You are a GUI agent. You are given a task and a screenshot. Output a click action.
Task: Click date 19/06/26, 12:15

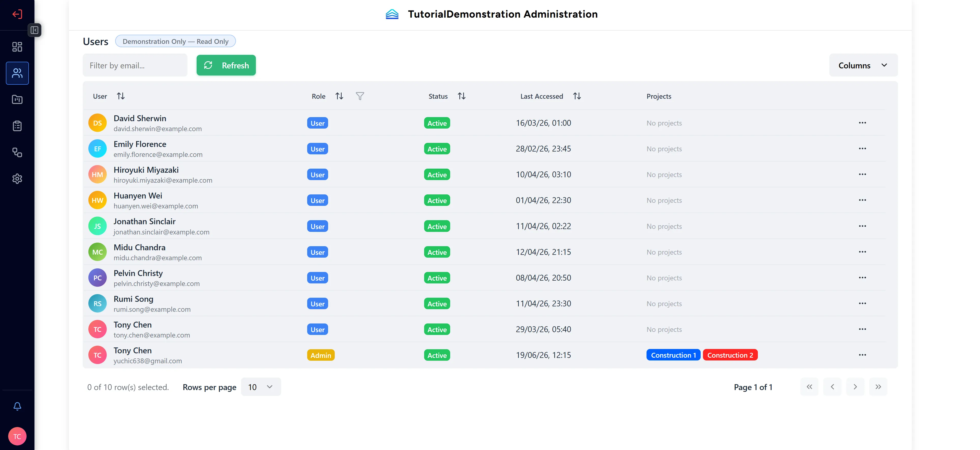point(543,355)
